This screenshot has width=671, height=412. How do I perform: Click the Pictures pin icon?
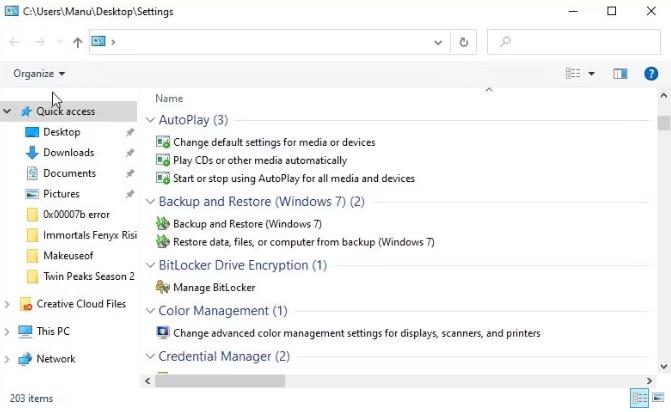130,194
